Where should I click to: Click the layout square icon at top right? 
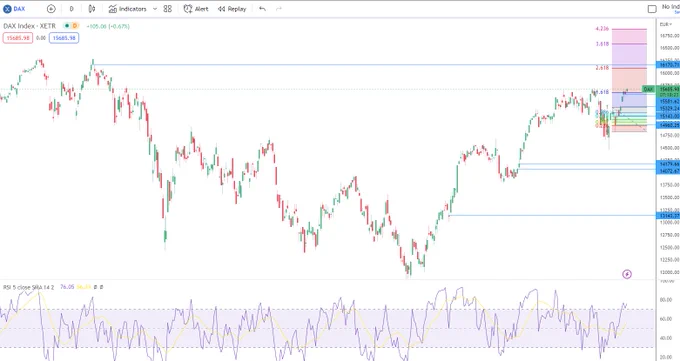tap(652, 9)
